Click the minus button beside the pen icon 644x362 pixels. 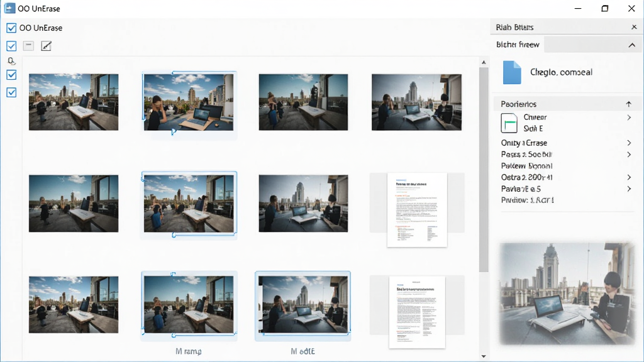click(28, 45)
